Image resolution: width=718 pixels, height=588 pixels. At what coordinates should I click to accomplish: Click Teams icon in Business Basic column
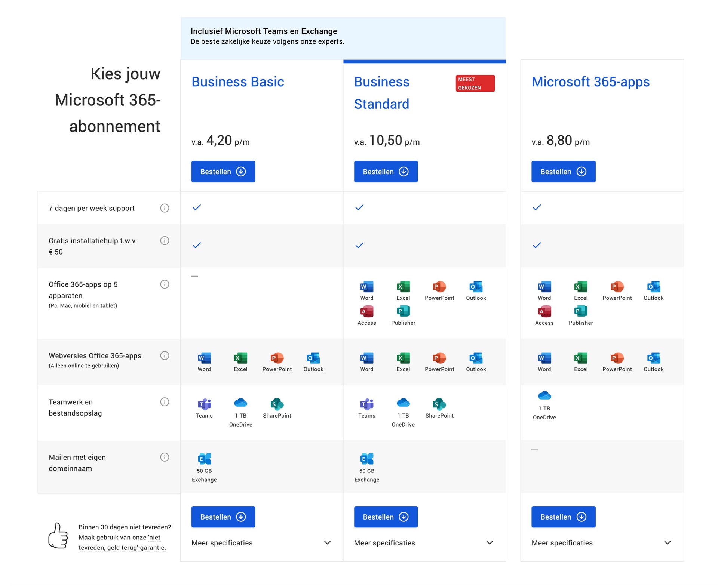click(204, 404)
